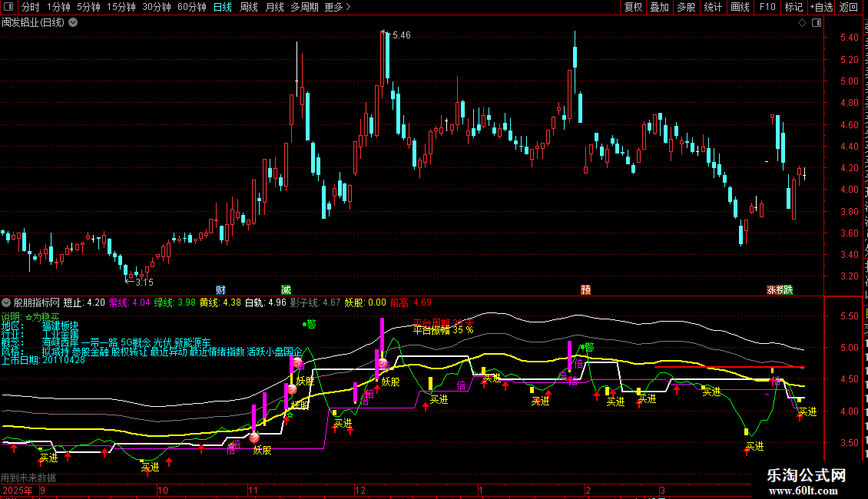Open the 多股 multi-stock view

click(x=687, y=7)
